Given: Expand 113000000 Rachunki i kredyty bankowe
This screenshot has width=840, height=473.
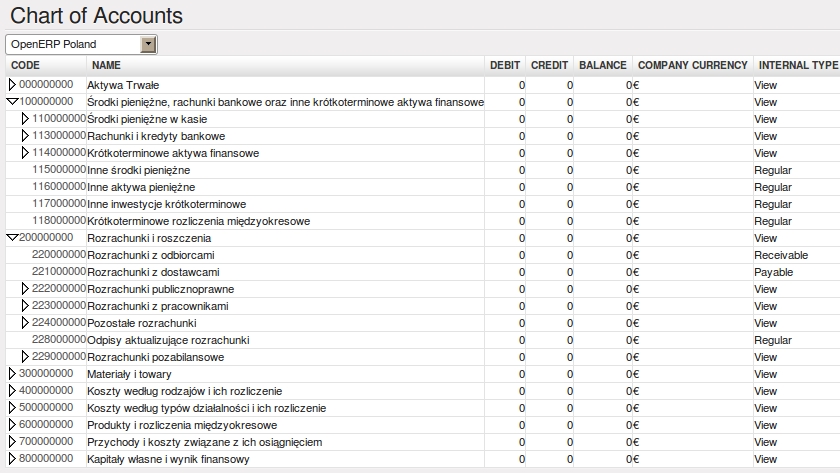Looking at the screenshot, I should (26, 136).
